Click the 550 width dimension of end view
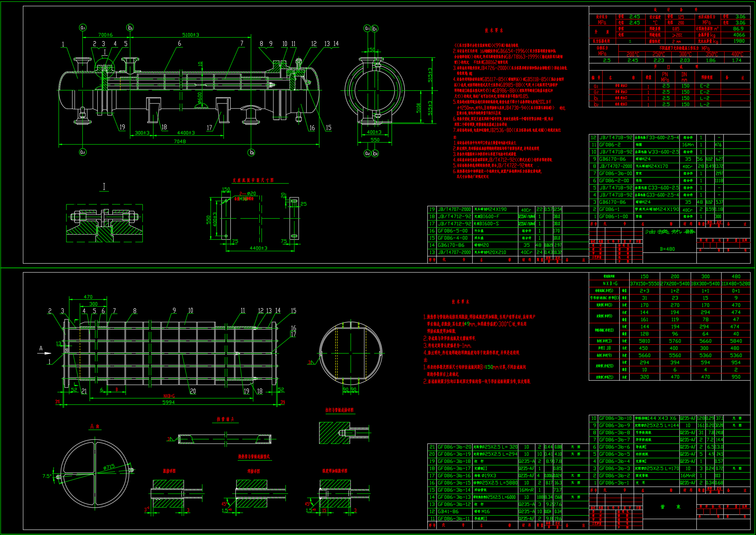 coord(375,140)
